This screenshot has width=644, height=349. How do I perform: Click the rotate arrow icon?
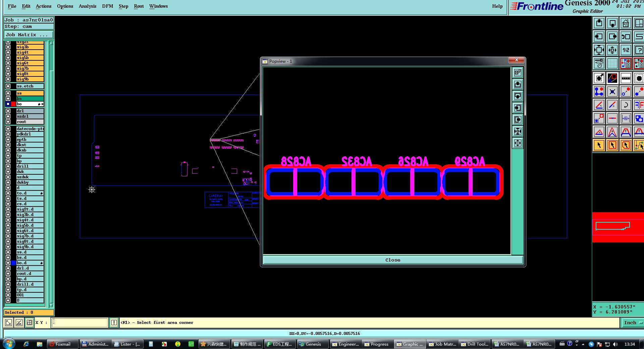626,105
